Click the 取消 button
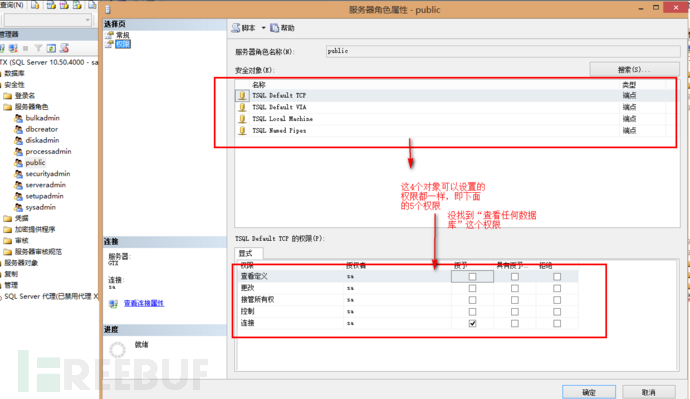This screenshot has width=690, height=399. point(649,392)
